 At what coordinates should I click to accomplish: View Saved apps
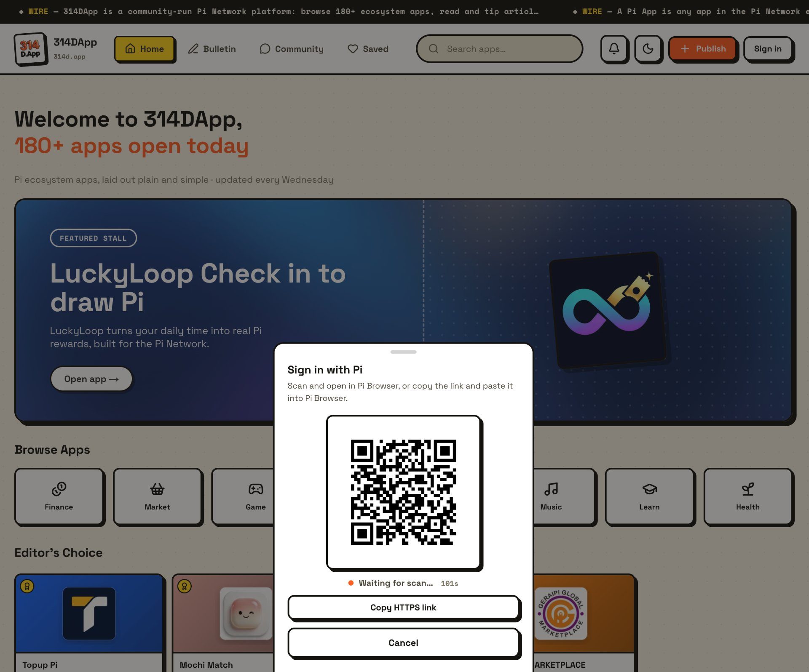tap(368, 49)
